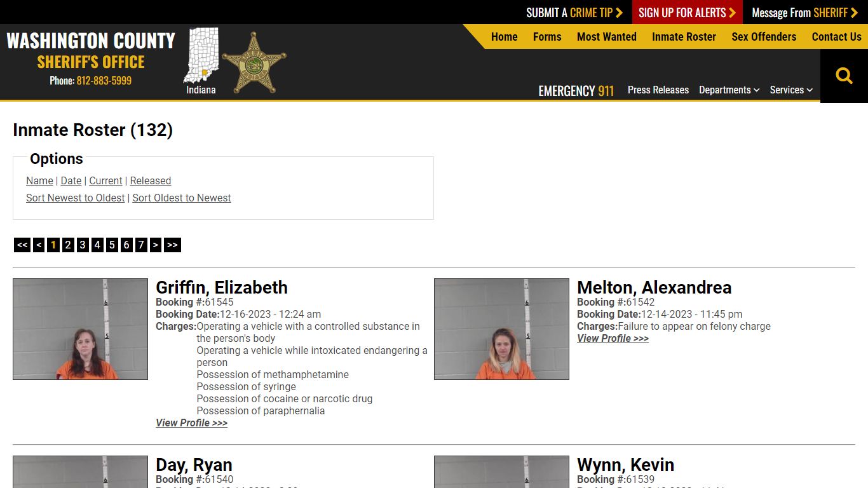Click the name Griffin, Elizabeth
Screen dimensions: 868x488
[222, 287]
